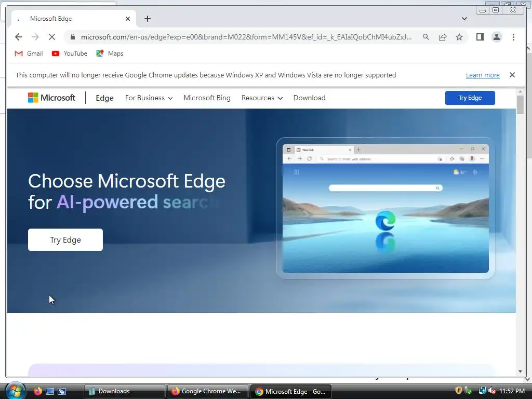Image resolution: width=532 pixels, height=399 pixels.
Task: Close the Microsoft Edge tab
Action: click(x=128, y=19)
